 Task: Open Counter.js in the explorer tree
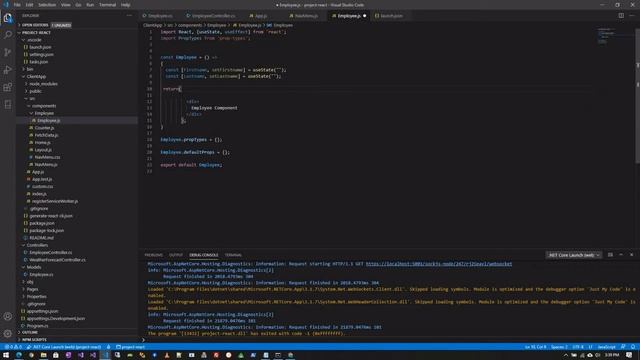[x=44, y=128]
